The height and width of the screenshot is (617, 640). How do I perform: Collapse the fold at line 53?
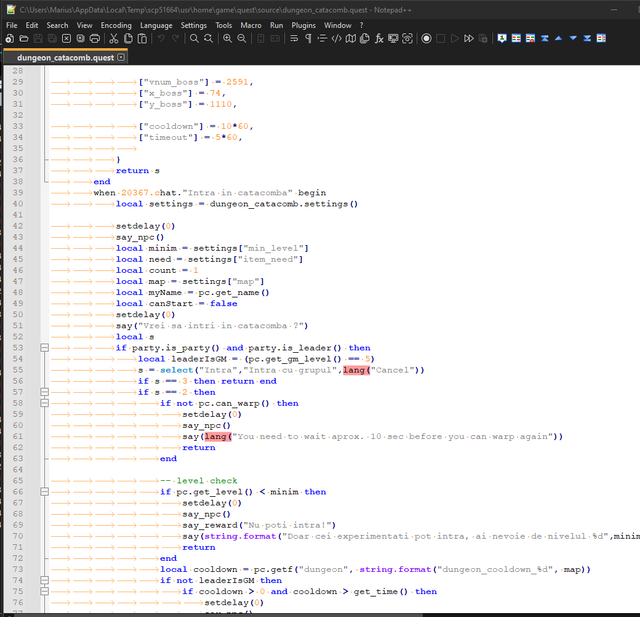coord(44,348)
